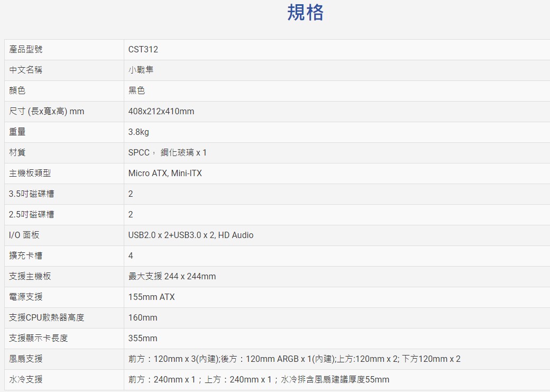Click the value 4 in 擴充卡槽 row
550x392 pixels.
click(x=131, y=256)
